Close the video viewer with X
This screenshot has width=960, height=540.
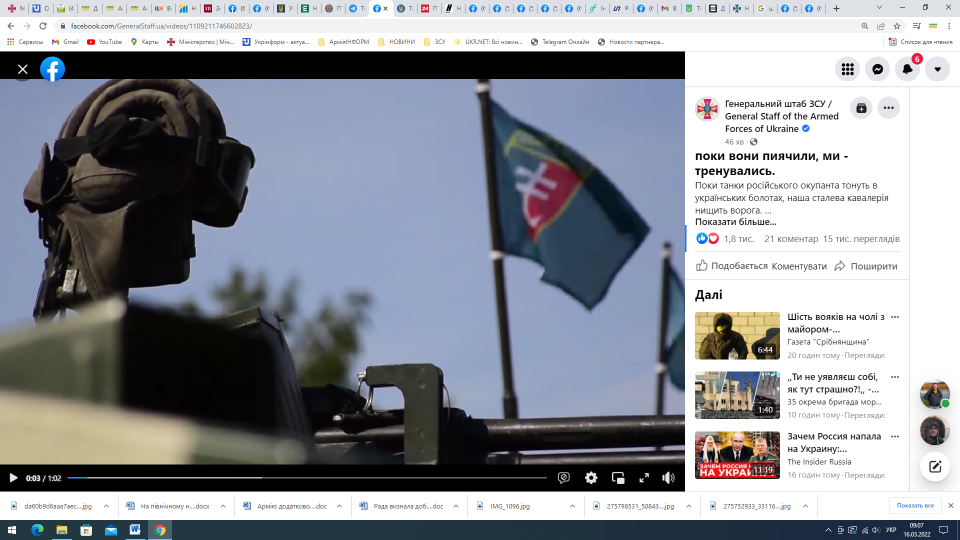click(x=22, y=69)
